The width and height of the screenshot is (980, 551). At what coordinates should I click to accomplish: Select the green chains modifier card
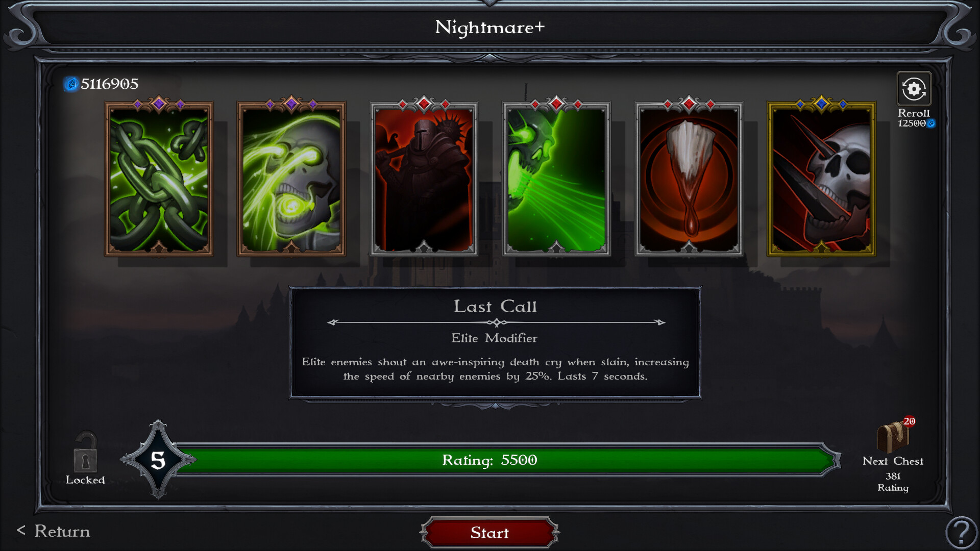click(159, 178)
